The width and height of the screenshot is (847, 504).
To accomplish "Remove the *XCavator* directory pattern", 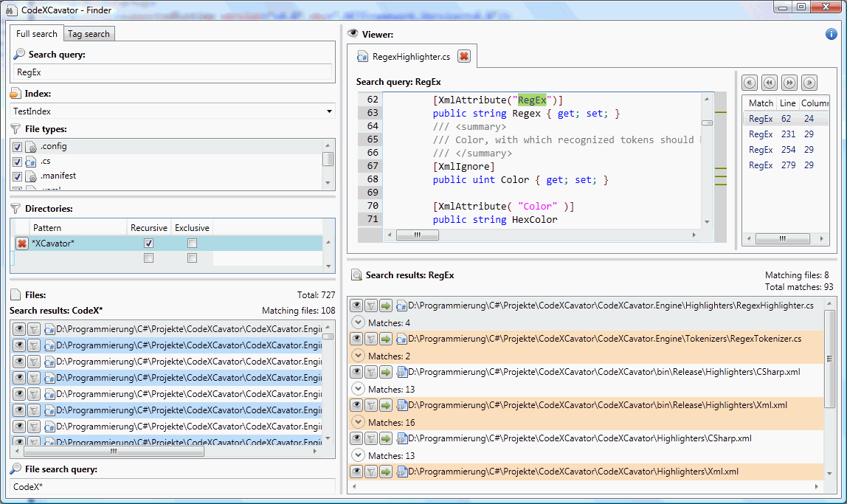I will 22,244.
